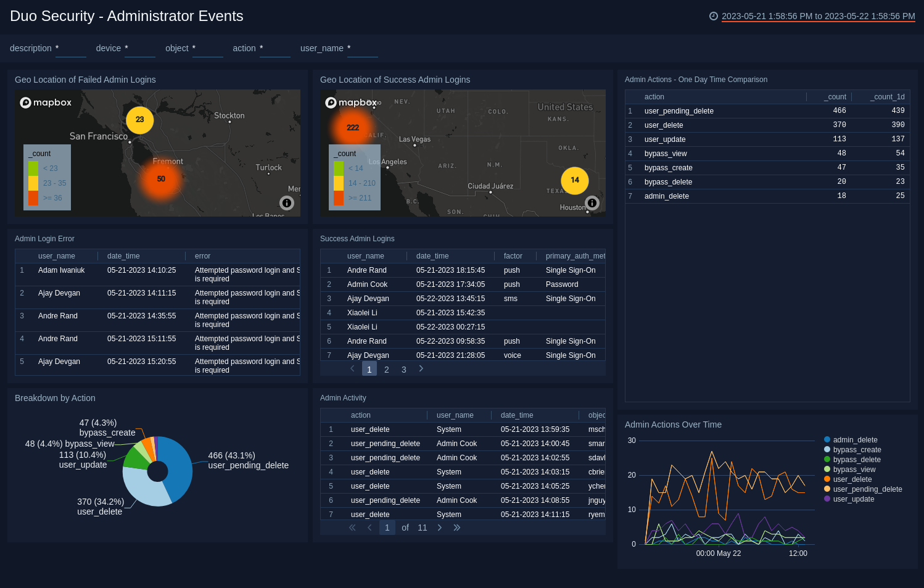Click the Mapbox logo on the success logins map
This screenshot has height=588, width=924.
click(x=350, y=102)
